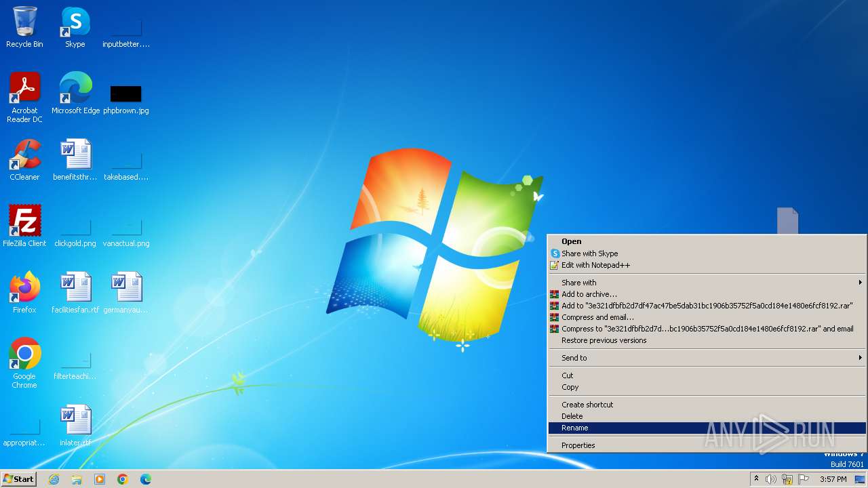868x488 pixels.
Task: Show hidden system tray icons
Action: [757, 479]
